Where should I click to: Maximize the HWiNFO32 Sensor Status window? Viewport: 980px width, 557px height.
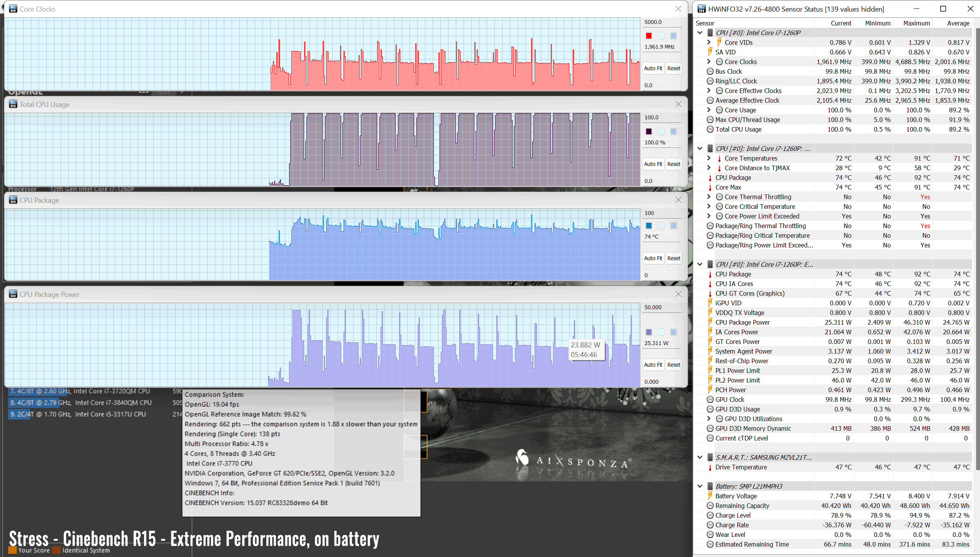[943, 9]
